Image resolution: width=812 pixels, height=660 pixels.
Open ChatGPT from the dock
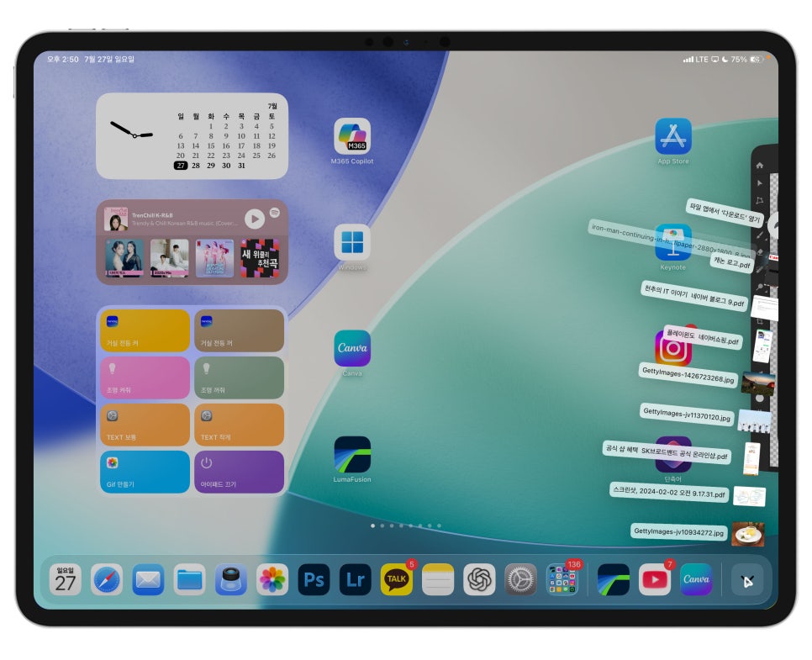point(479,579)
